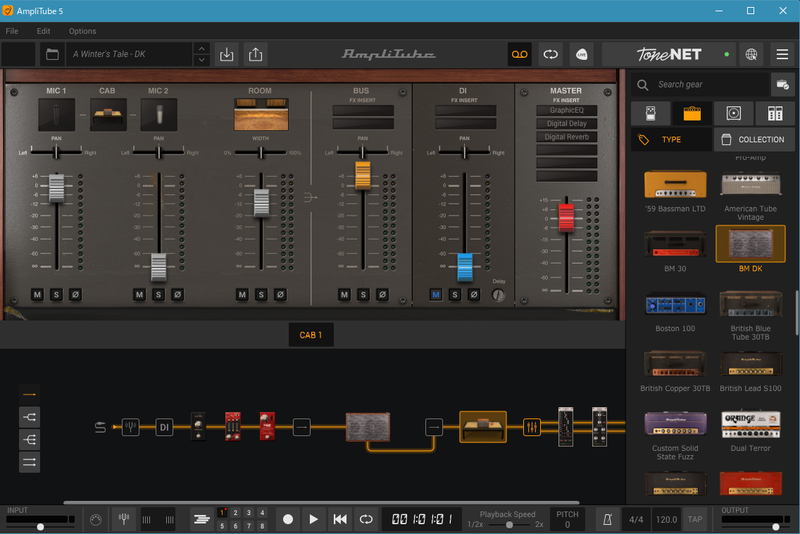
Task: Click the Playback Speed slider
Action: coord(509,525)
